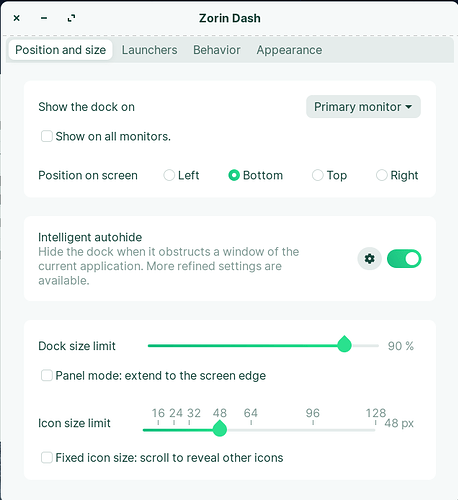The height and width of the screenshot is (500, 458).
Task: Toggle the Intelligent autohide switch
Action: [x=404, y=259]
